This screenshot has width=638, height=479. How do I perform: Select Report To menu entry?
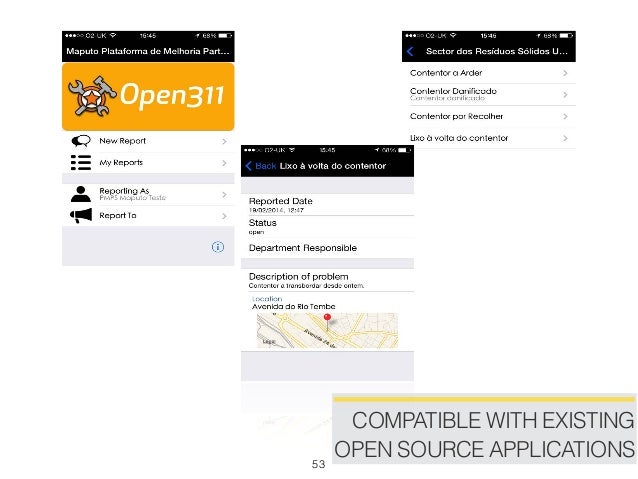(148, 216)
